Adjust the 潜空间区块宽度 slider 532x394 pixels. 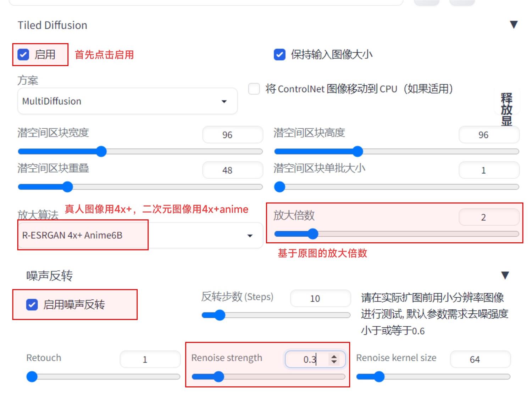140,152
